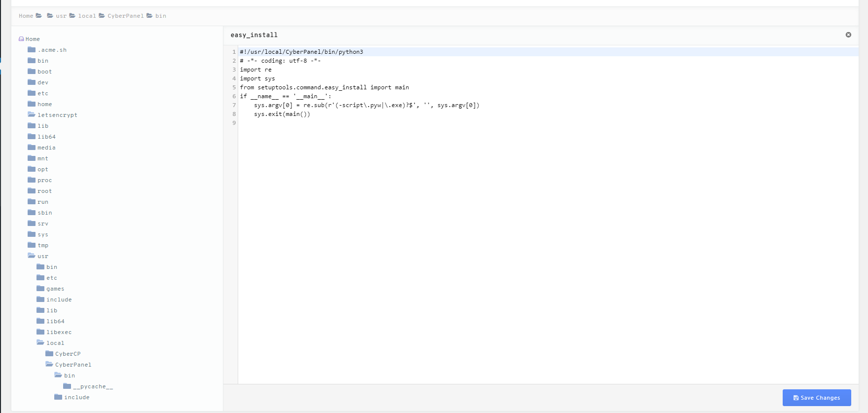Click the easy_install file title
Screen dimensions: 868x413
(254, 35)
